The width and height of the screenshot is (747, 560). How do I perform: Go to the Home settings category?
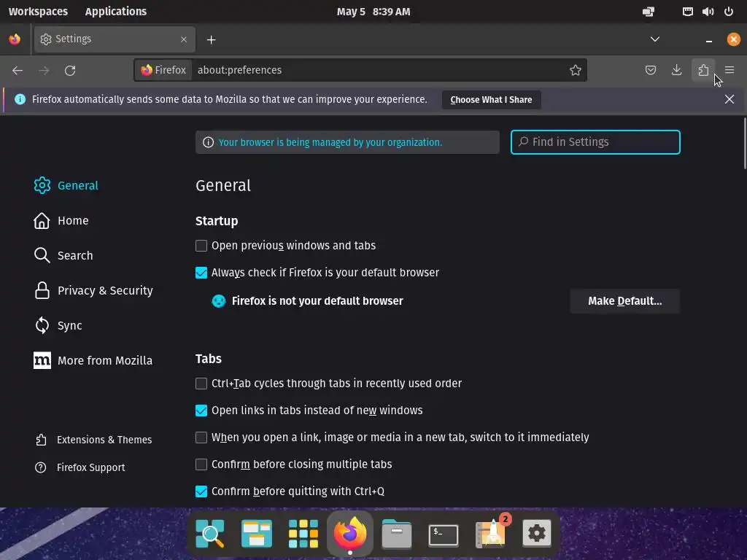(61, 220)
